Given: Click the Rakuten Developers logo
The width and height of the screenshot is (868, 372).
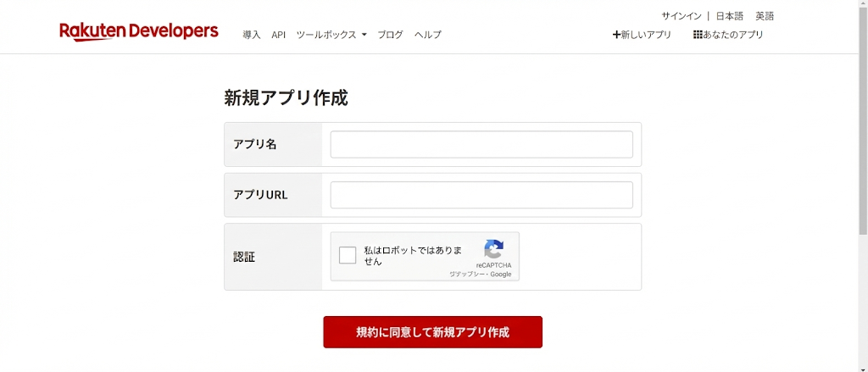Looking at the screenshot, I should [x=139, y=32].
